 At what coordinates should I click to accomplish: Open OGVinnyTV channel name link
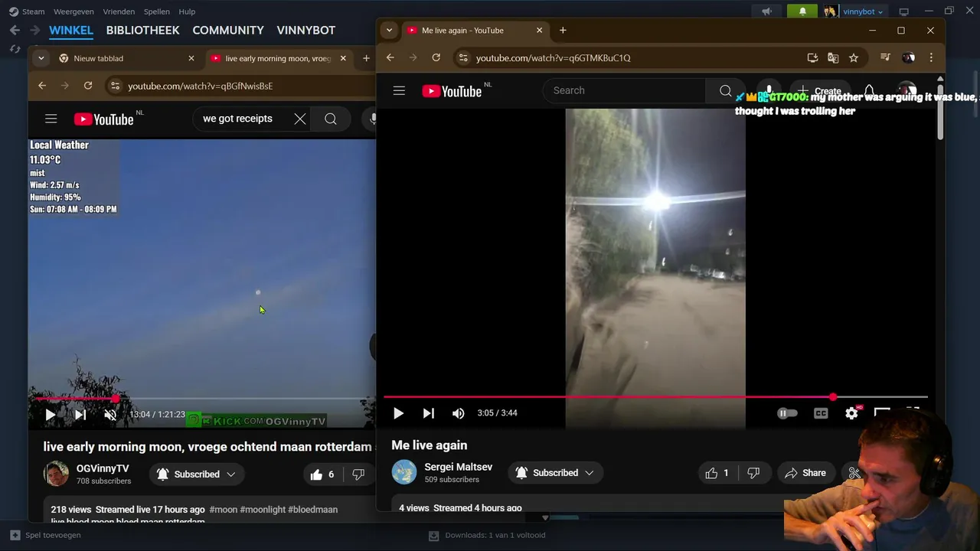pyautogui.click(x=103, y=468)
